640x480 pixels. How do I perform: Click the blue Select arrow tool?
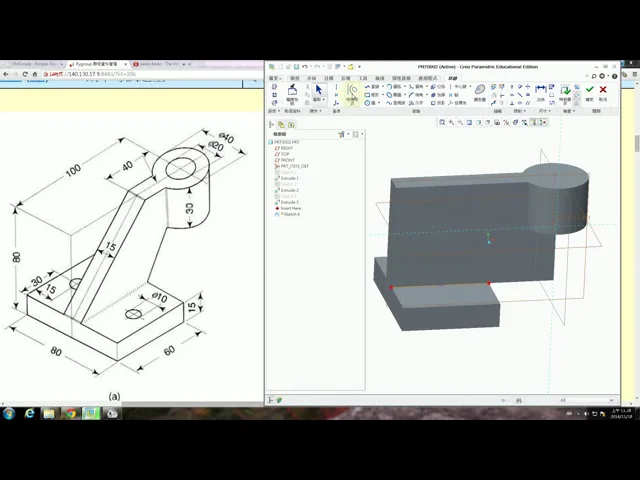[319, 89]
